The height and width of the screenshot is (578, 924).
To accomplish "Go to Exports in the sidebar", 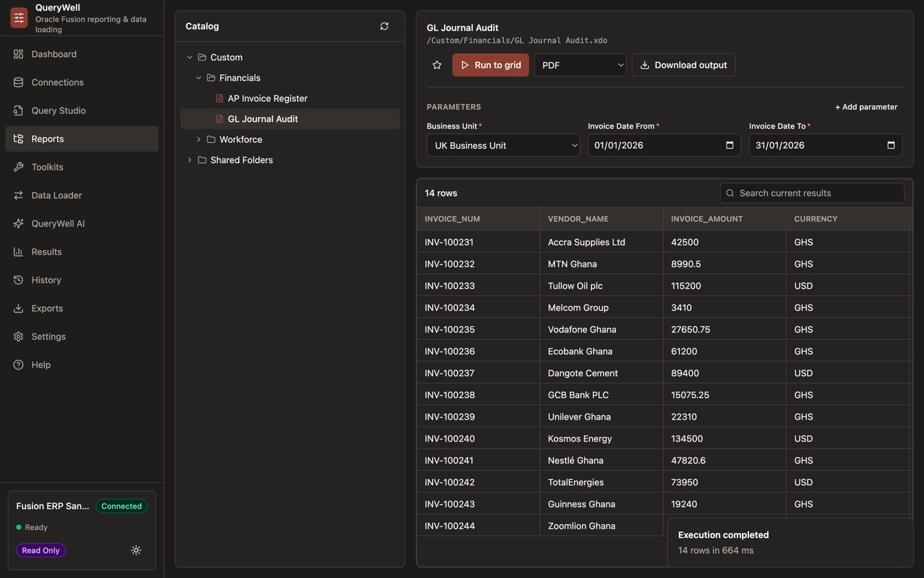I will click(x=81, y=309).
